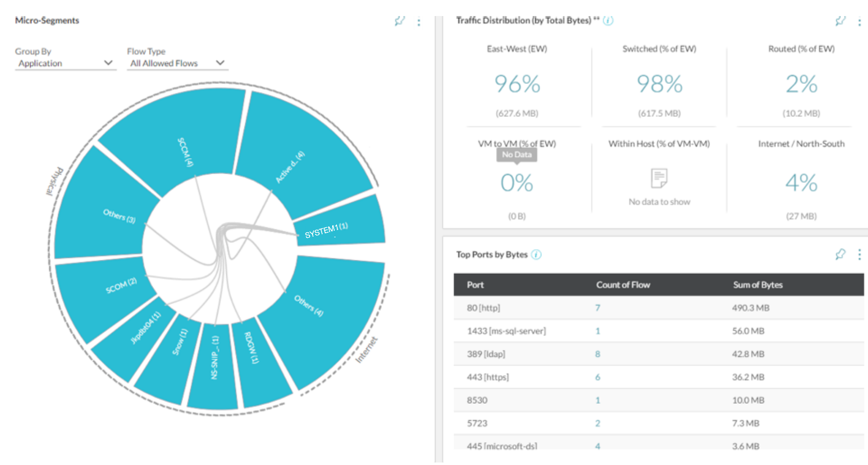Click the flow count for port 443 https
The width and height of the screenshot is (868, 465).
(x=597, y=377)
